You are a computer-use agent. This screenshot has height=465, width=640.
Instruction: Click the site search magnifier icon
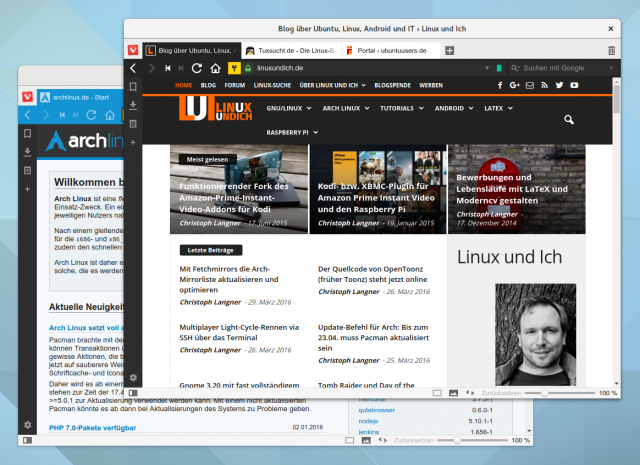pos(569,120)
